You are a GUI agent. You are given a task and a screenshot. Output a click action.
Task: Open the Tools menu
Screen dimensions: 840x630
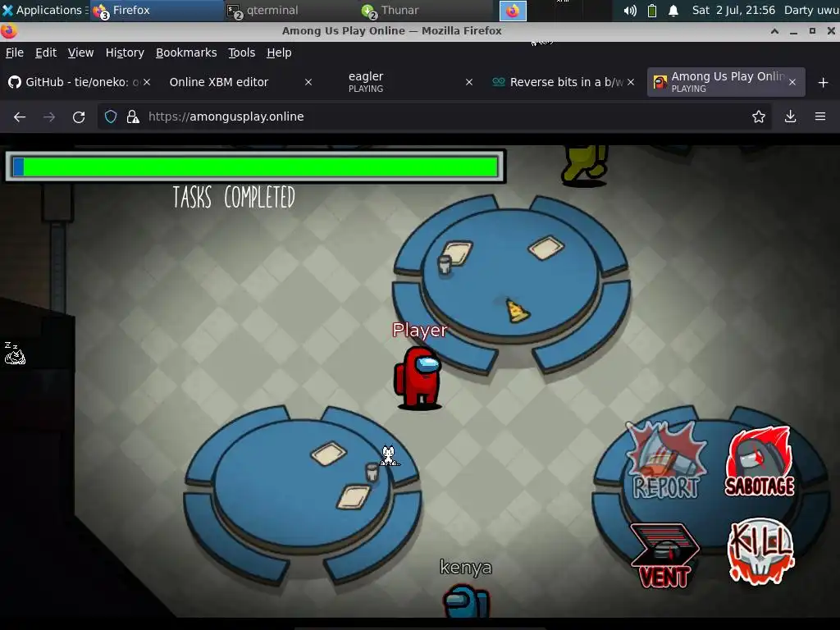click(x=242, y=52)
